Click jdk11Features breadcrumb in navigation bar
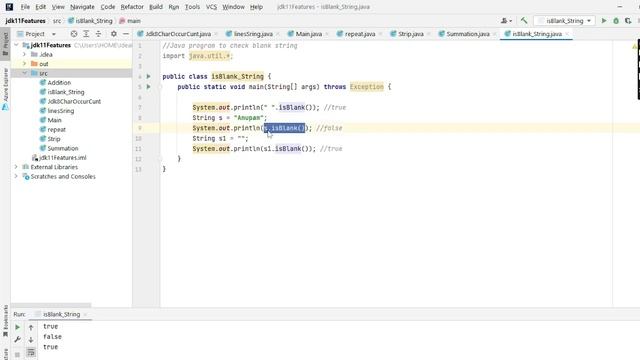Viewport: 640px width, 360px height. (x=25, y=20)
